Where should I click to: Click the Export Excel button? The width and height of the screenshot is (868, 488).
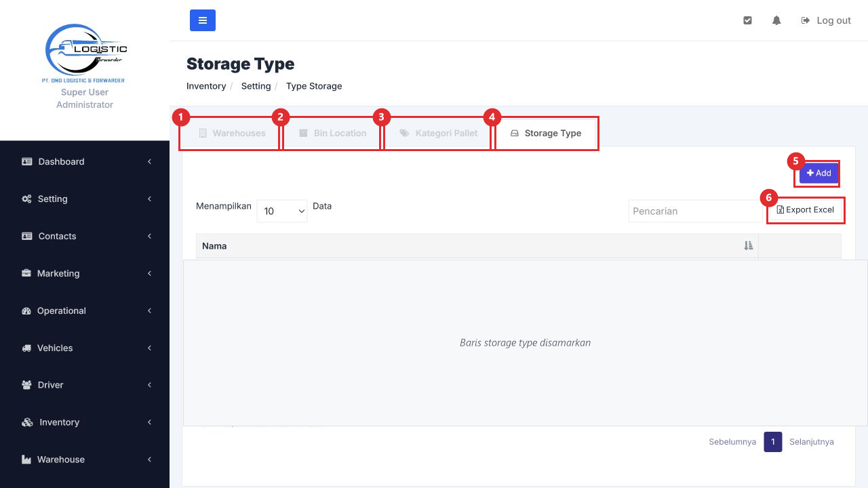(805, 210)
